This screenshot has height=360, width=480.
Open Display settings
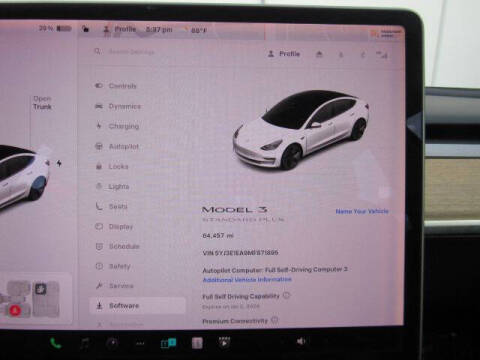click(x=114, y=227)
